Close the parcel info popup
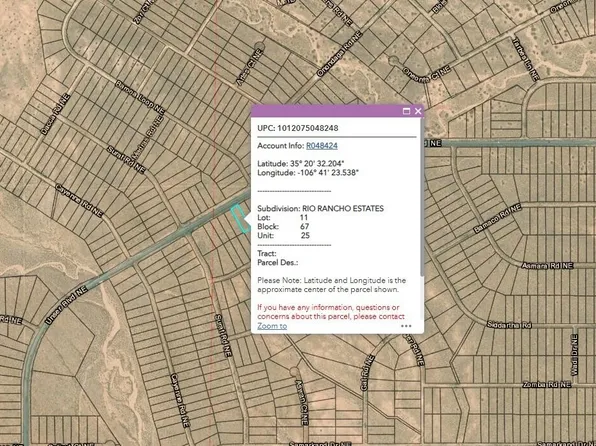 [418, 111]
